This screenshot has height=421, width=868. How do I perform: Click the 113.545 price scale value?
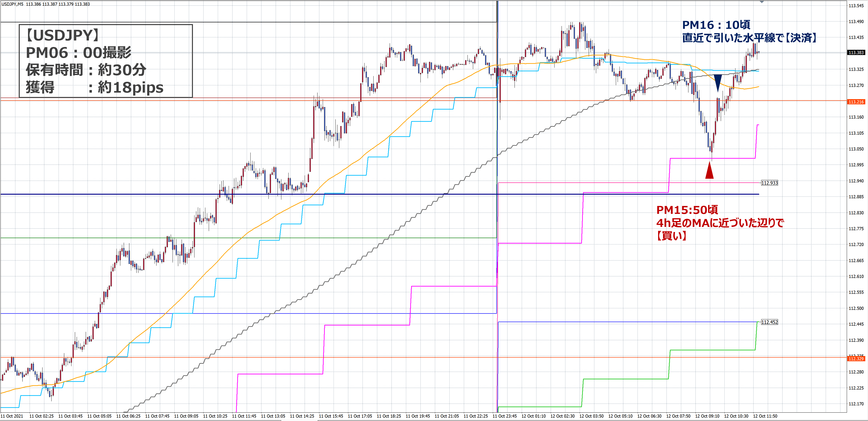[x=856, y=6]
